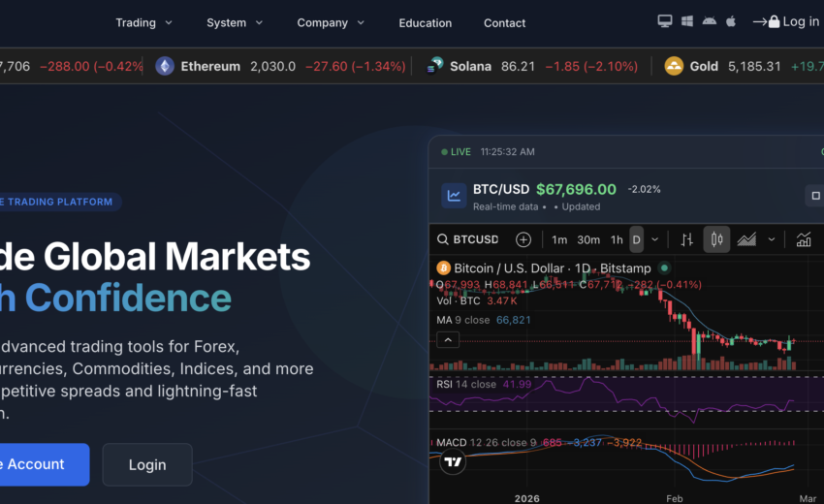The width and height of the screenshot is (824, 504).
Task: Open the indicators icon in chart toolbar
Action: point(804,239)
